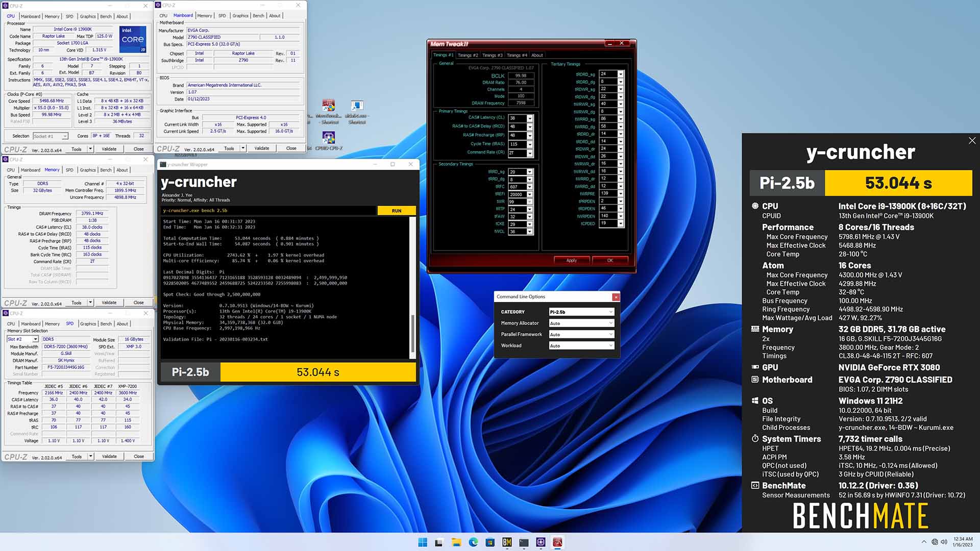980x551 pixels.
Task: Open About tab in CPU-Z SPD window
Action: [122, 324]
